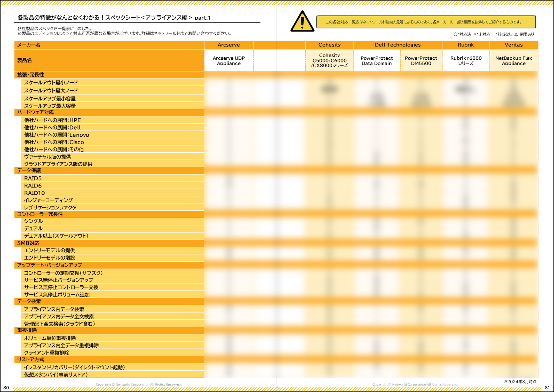Click the ボリューム単位重複排除 row label
Screen dimensions: 554x392
tap(113, 338)
